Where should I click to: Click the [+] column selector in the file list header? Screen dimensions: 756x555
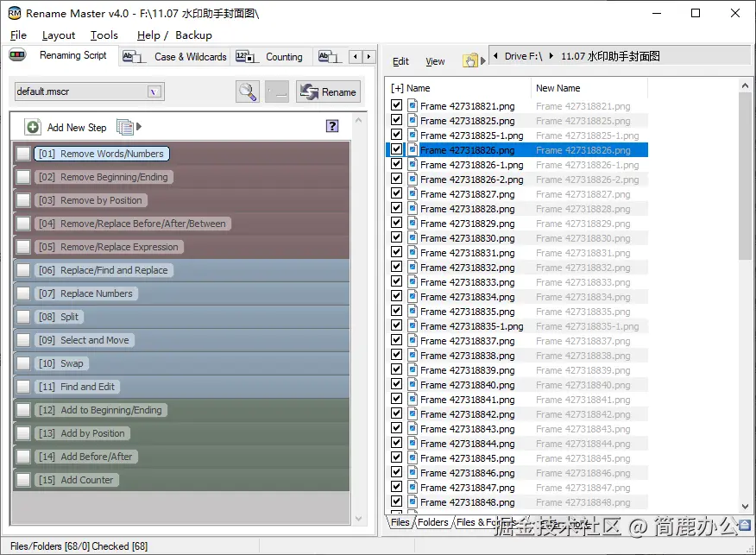(397, 88)
